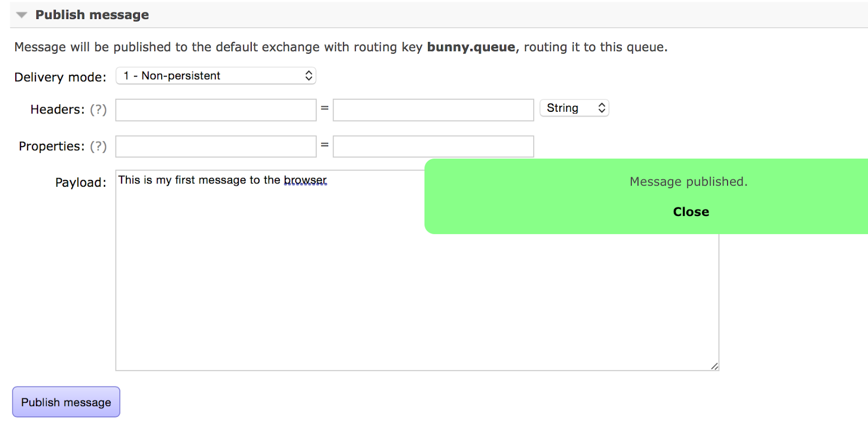Image resolution: width=868 pixels, height=431 pixels.
Task: Show help for Properties (?) link
Action: pos(98,147)
